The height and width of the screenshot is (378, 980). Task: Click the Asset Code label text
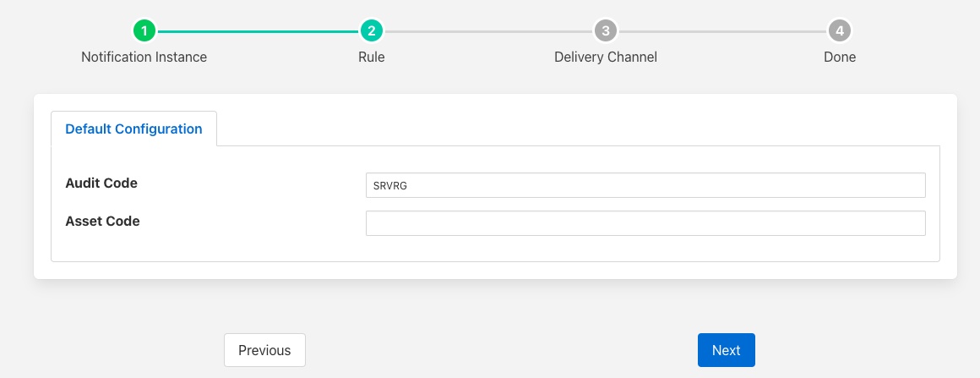click(102, 222)
